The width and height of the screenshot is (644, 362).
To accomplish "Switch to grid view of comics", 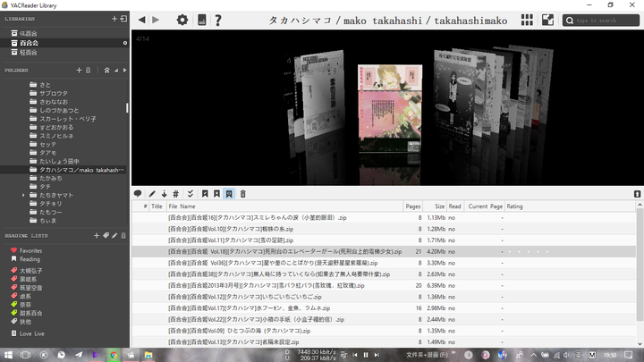I will pos(527,20).
